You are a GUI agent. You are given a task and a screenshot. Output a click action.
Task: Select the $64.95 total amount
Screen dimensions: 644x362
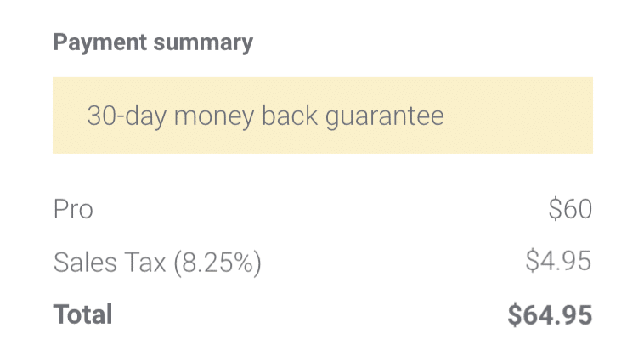550,315
